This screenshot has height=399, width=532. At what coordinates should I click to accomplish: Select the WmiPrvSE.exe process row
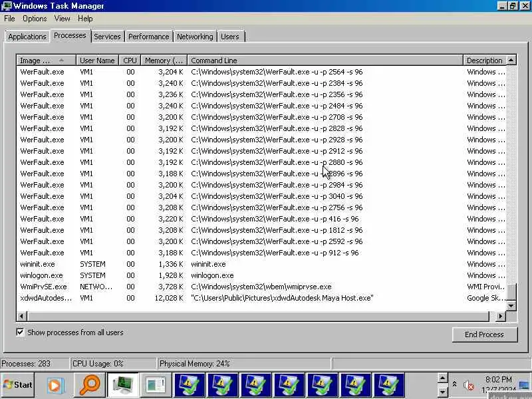261,287
